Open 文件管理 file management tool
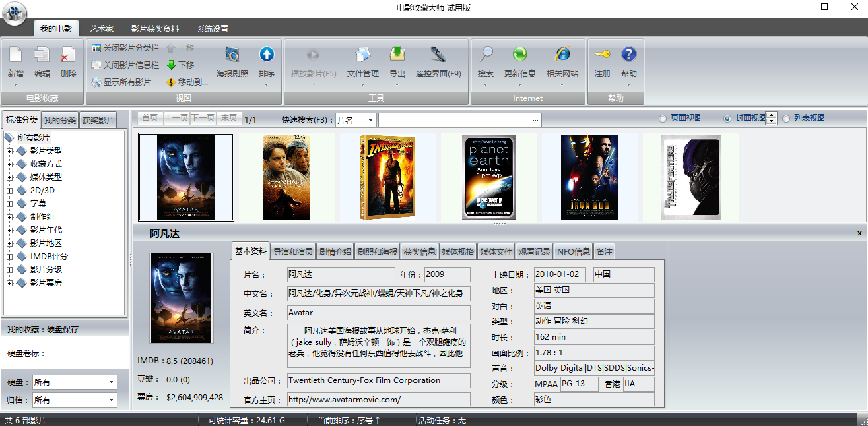 [362, 55]
